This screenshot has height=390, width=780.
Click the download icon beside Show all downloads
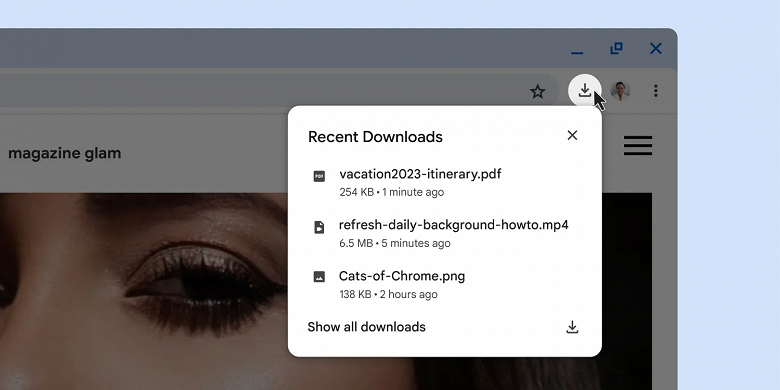click(x=572, y=327)
